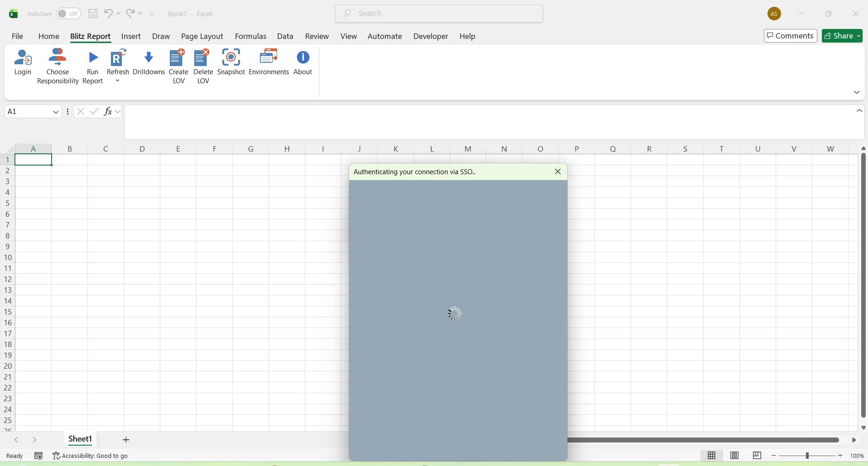
Task: Add a new sheet
Action: click(126, 440)
